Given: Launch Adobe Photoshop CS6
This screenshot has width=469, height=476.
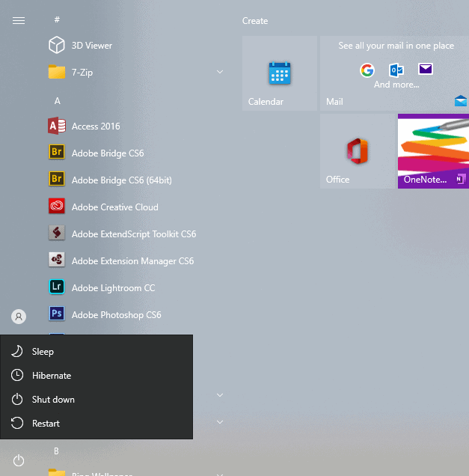Looking at the screenshot, I should [x=57, y=315].
